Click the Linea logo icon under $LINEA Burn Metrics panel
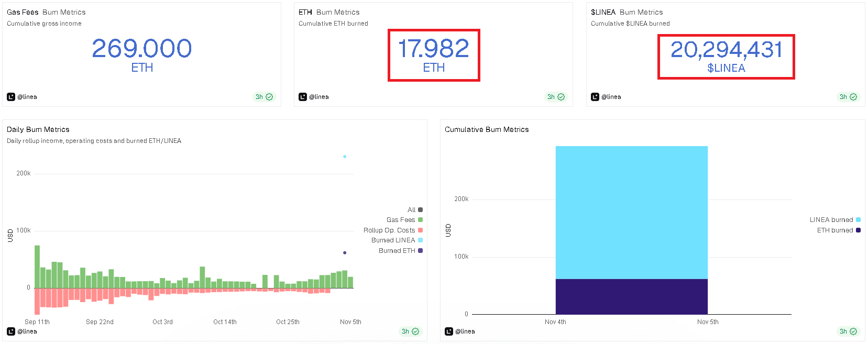Image resolution: width=868 pixels, height=344 pixels. pos(595,97)
